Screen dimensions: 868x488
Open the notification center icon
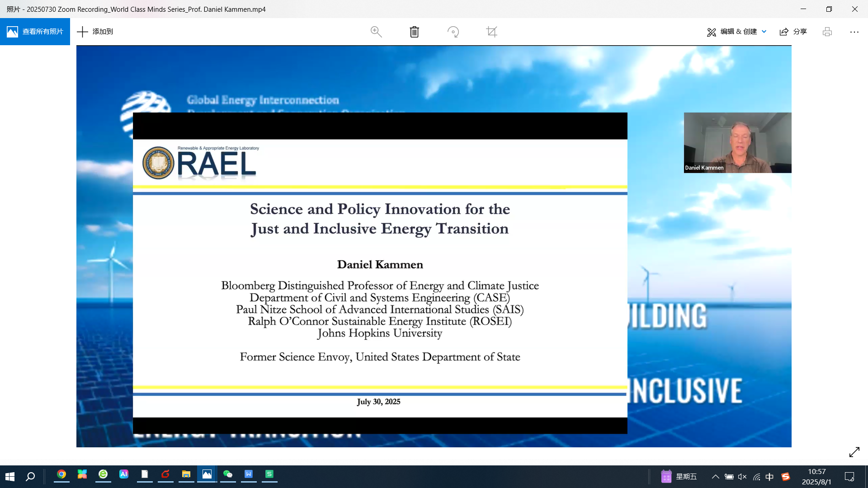(x=849, y=477)
